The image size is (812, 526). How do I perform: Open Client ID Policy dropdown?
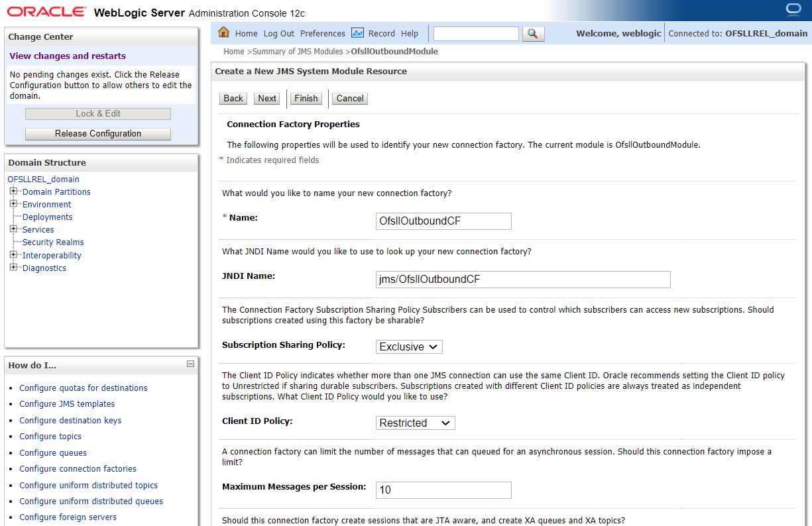(x=416, y=423)
